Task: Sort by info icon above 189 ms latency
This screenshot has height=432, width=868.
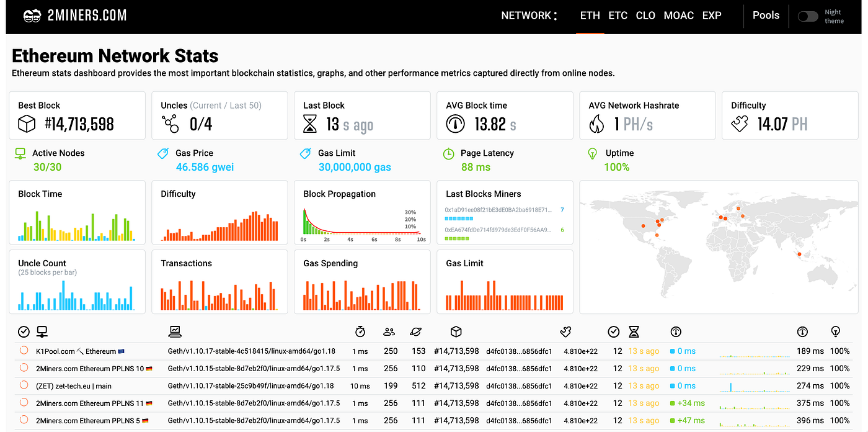Action: [x=802, y=331]
